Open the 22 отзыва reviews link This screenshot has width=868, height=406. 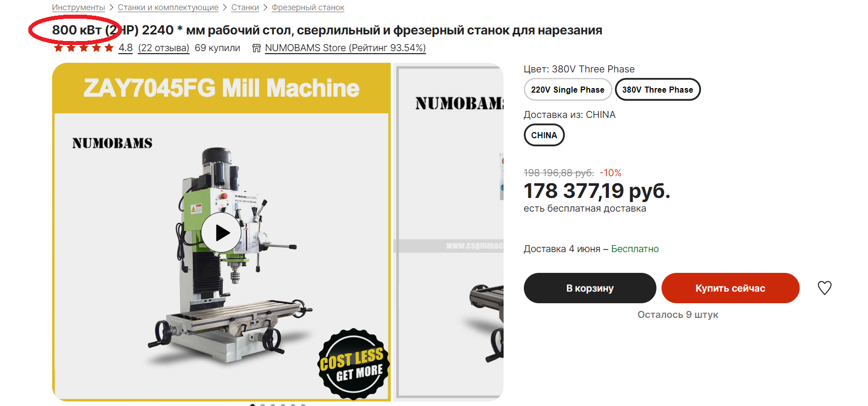163,48
